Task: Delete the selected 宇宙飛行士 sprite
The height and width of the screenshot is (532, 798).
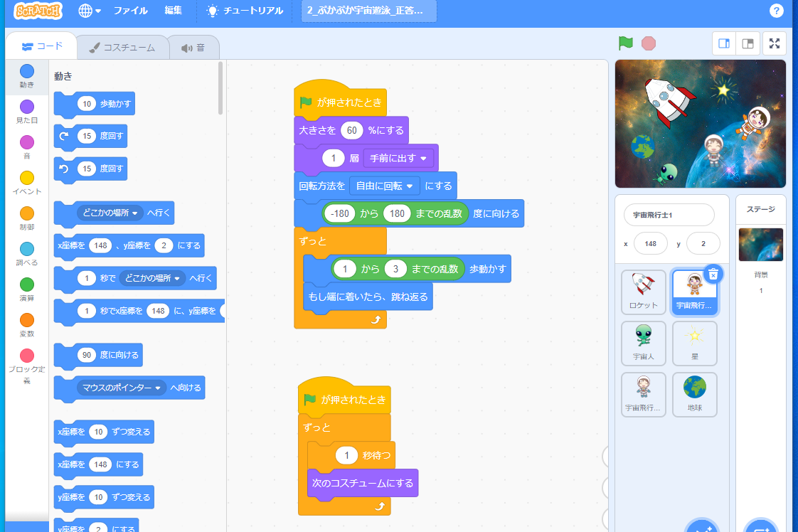Action: (713, 275)
